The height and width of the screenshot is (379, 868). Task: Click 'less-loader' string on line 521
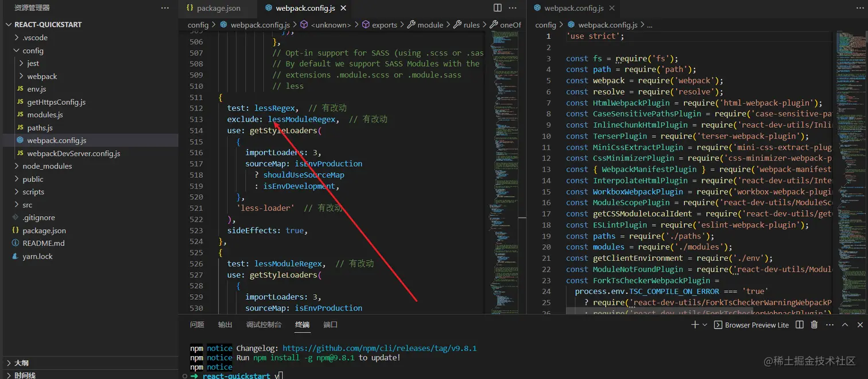[x=265, y=208]
